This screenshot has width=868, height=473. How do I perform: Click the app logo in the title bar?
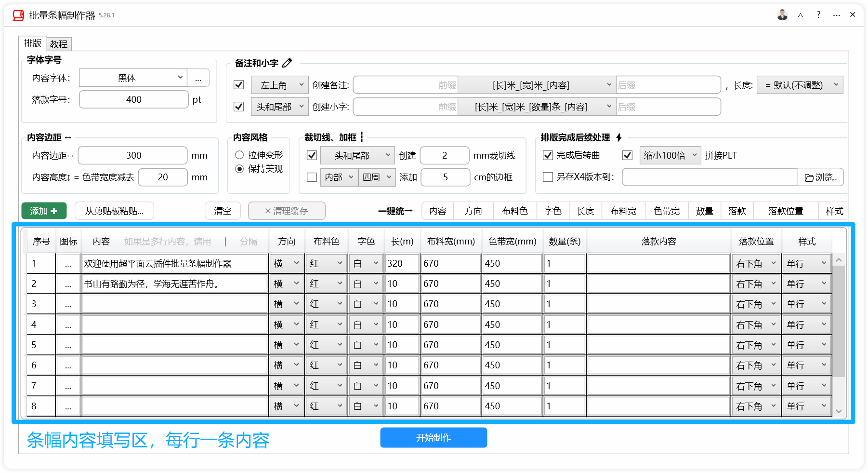[x=18, y=15]
